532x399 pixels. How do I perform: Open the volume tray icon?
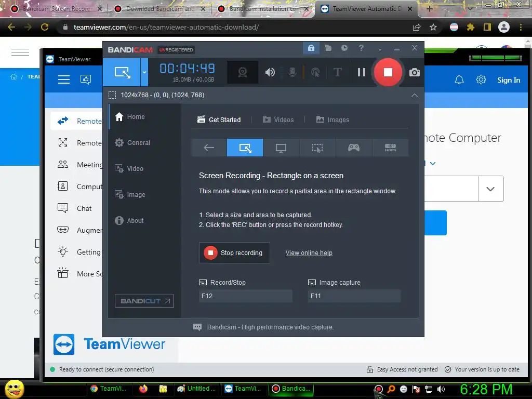click(x=441, y=389)
